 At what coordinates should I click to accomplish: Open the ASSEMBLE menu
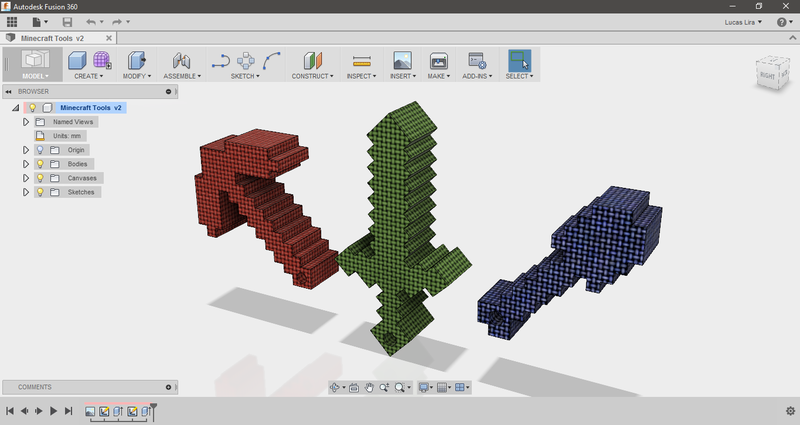coord(182,76)
